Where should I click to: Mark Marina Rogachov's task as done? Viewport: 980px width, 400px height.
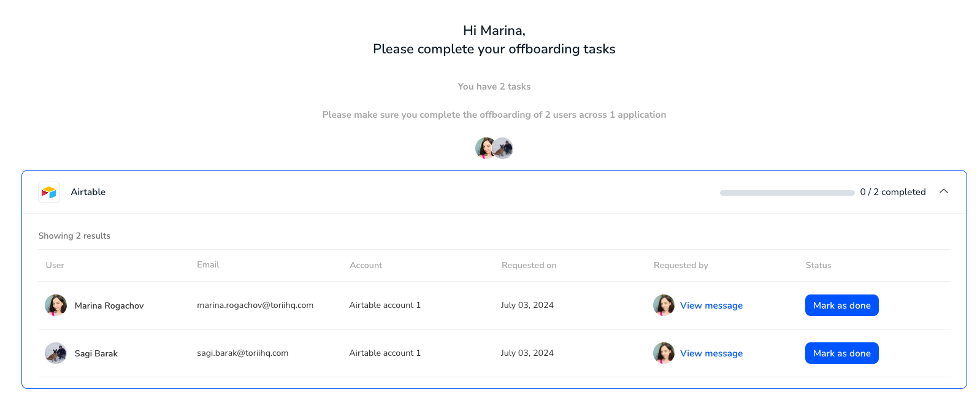(x=842, y=305)
